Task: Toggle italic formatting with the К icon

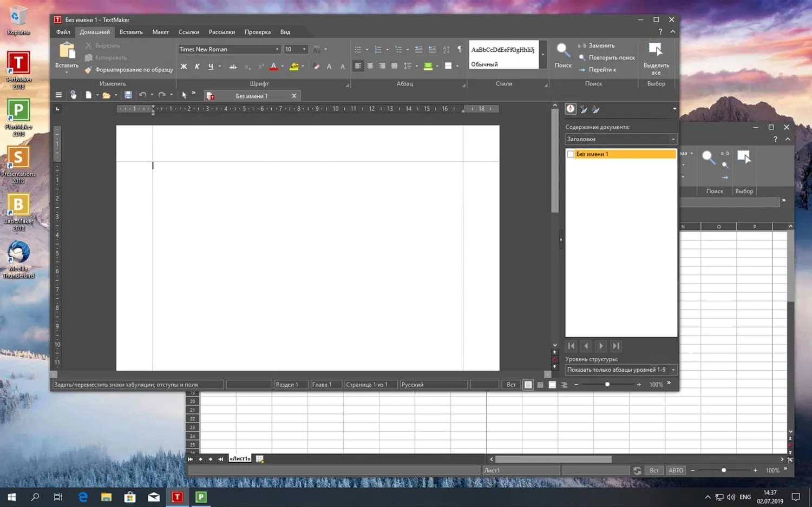Action: [x=197, y=66]
